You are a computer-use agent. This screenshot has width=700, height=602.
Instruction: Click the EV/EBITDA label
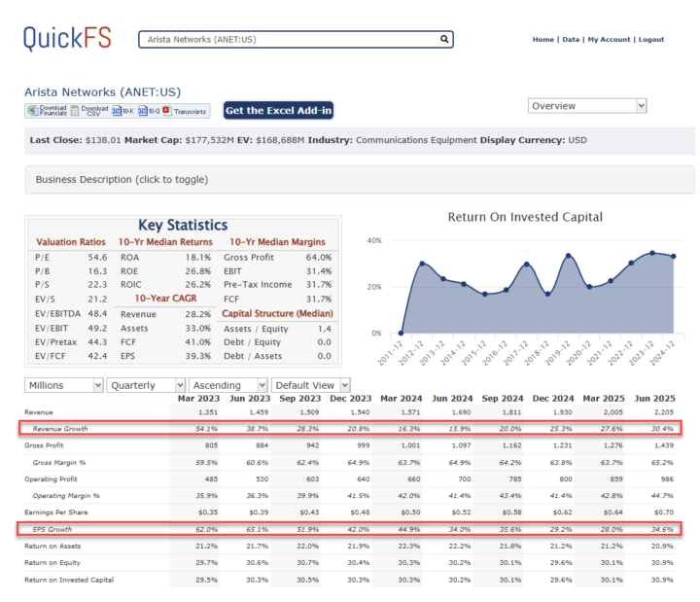[57, 314]
